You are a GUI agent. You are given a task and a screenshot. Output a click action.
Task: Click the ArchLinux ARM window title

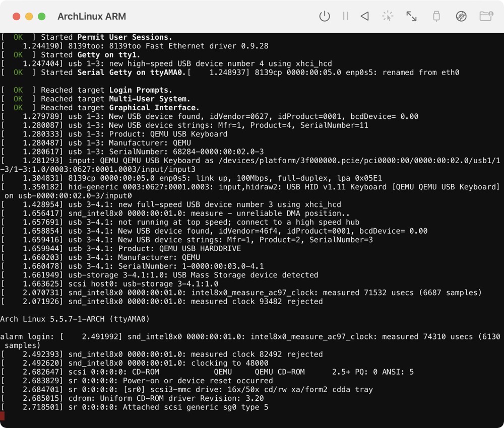[x=92, y=17]
